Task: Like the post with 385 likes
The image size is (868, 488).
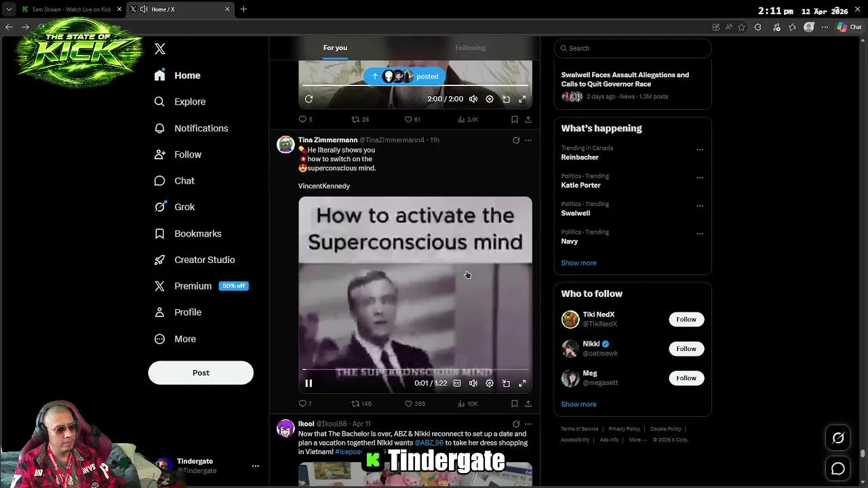Action: [x=414, y=404]
